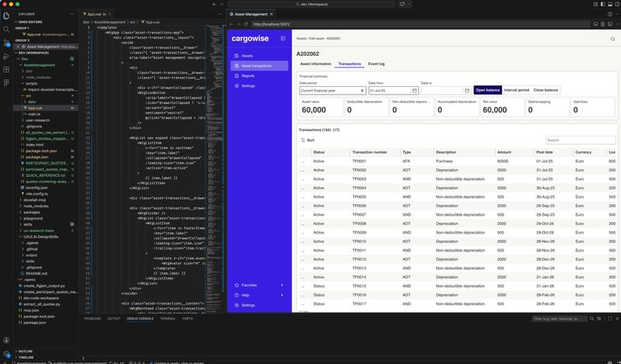Viewport: 621px width, 364px height.
Task: Select the Close balance option
Action: (x=544, y=90)
